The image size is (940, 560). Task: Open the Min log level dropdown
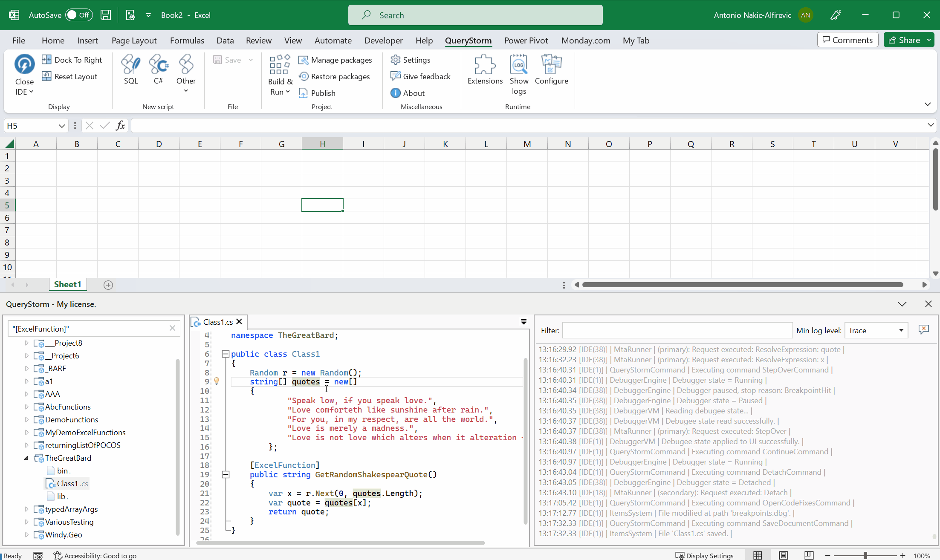pos(876,330)
